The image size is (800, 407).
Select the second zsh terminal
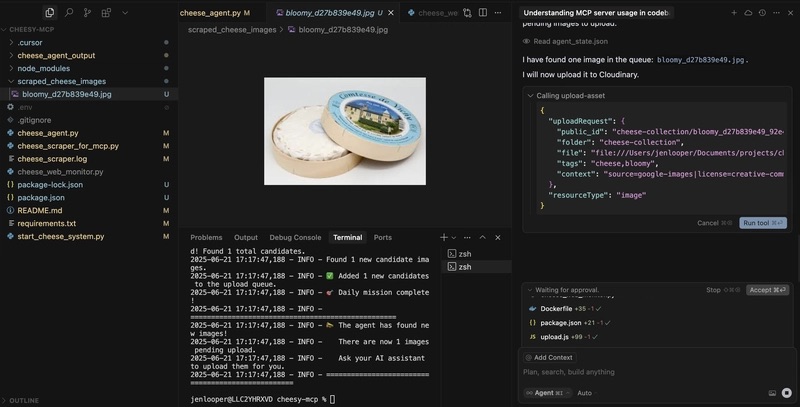477,267
